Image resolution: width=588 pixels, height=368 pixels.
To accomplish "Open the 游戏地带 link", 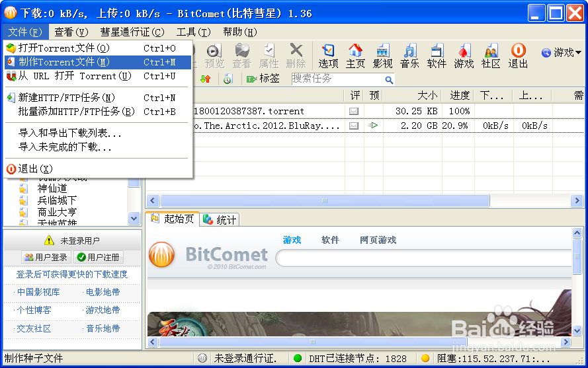I will point(103,311).
